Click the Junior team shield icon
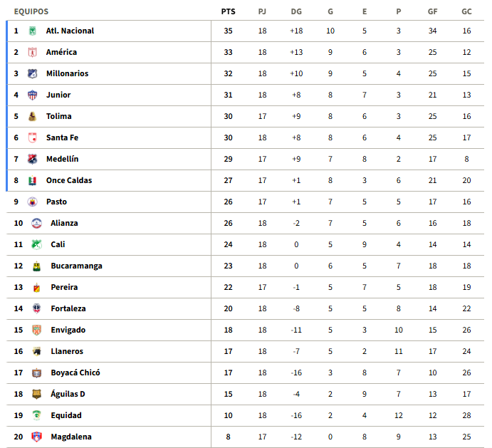The image size is (492, 448). (32, 95)
